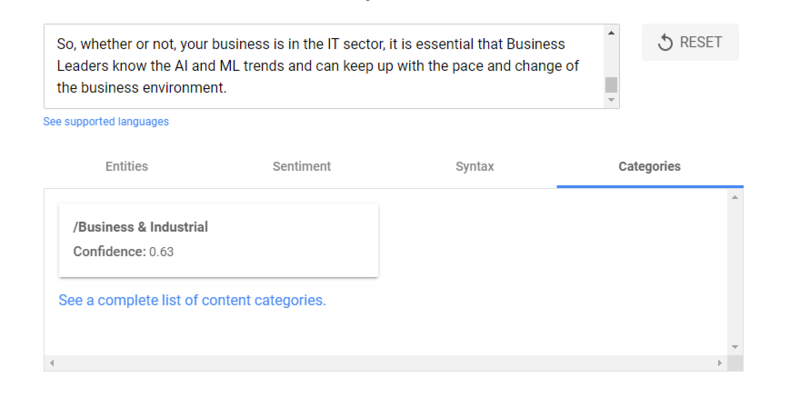Viewport: 790px width, 397px height.
Task: Click the RESET button label
Action: pyautogui.click(x=701, y=42)
